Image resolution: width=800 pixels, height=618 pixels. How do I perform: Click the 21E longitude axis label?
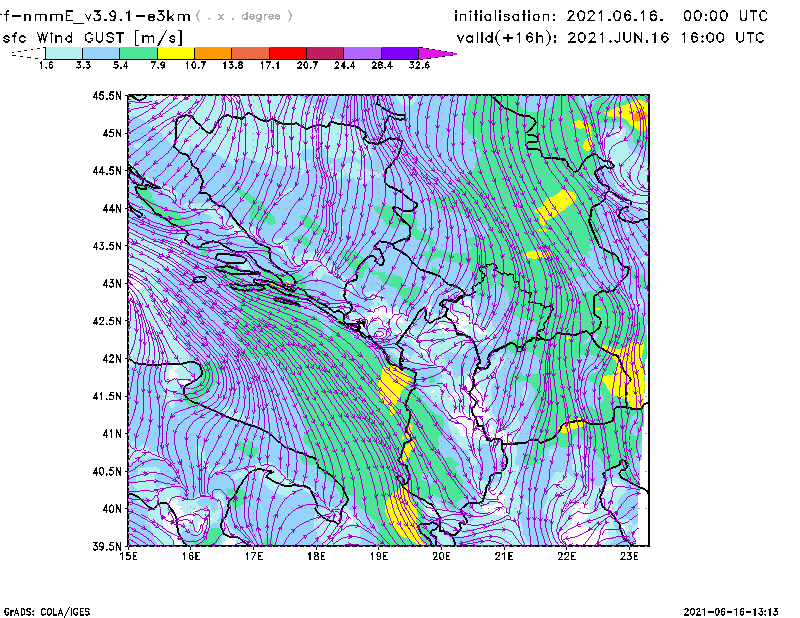pos(504,556)
